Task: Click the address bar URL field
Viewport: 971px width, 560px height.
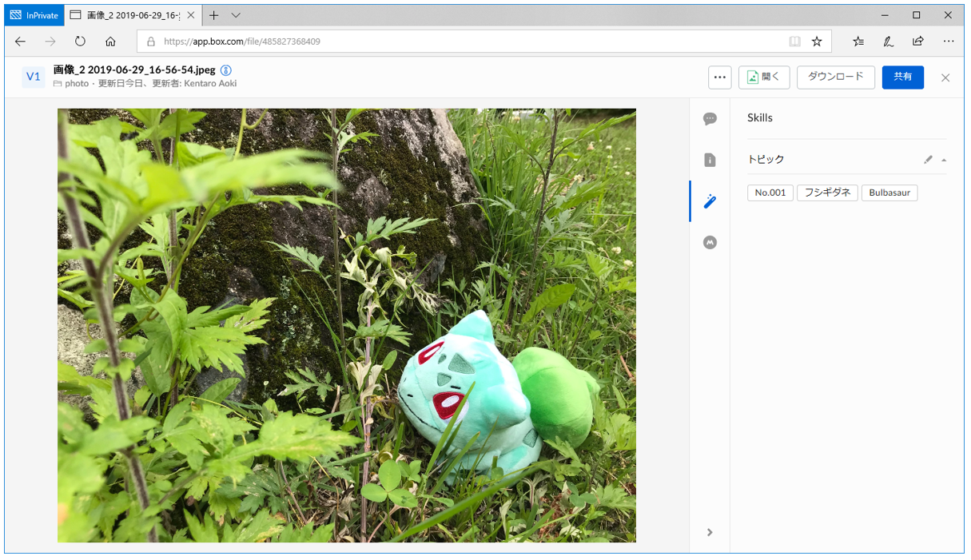Action: click(484, 42)
